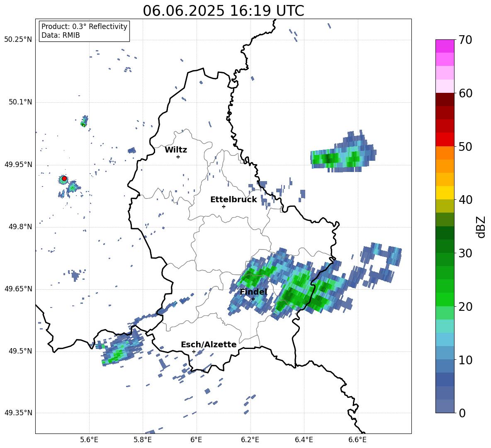Click the 6°E longitude label

tap(196, 440)
